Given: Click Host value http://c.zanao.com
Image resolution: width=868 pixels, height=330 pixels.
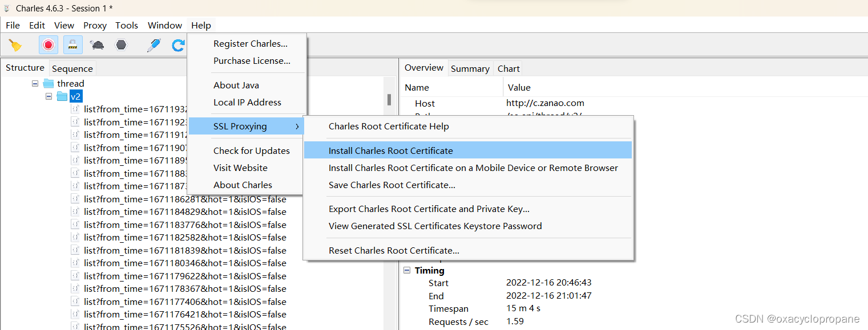Looking at the screenshot, I should [x=545, y=103].
